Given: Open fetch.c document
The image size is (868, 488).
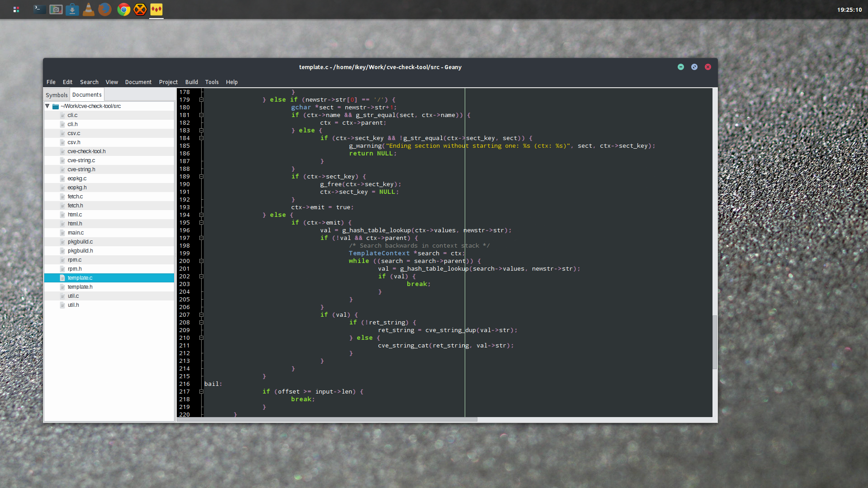Looking at the screenshot, I should (109, 197).
